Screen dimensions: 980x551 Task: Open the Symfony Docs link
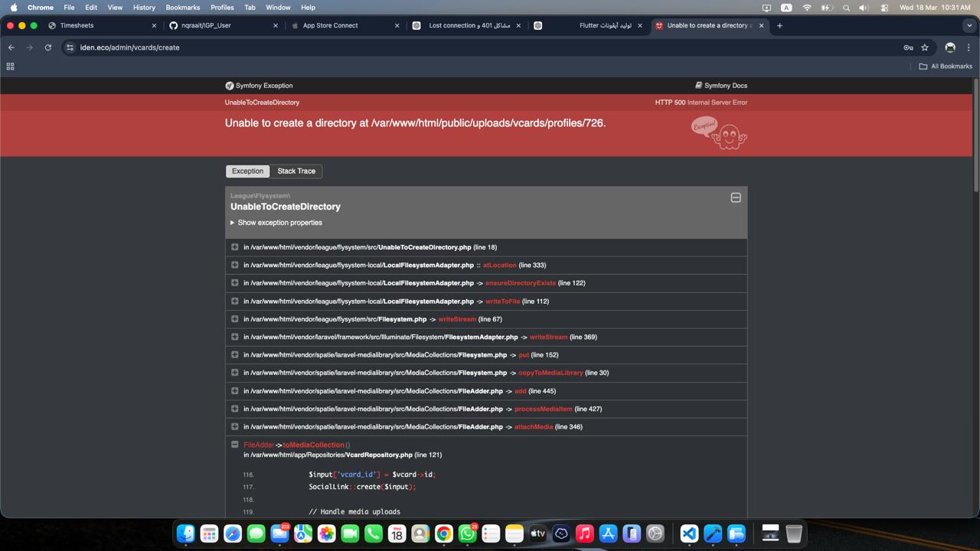[721, 86]
